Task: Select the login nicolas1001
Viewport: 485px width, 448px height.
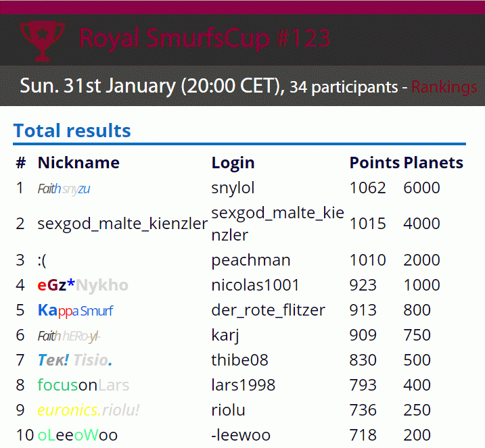Action: pyautogui.click(x=255, y=285)
